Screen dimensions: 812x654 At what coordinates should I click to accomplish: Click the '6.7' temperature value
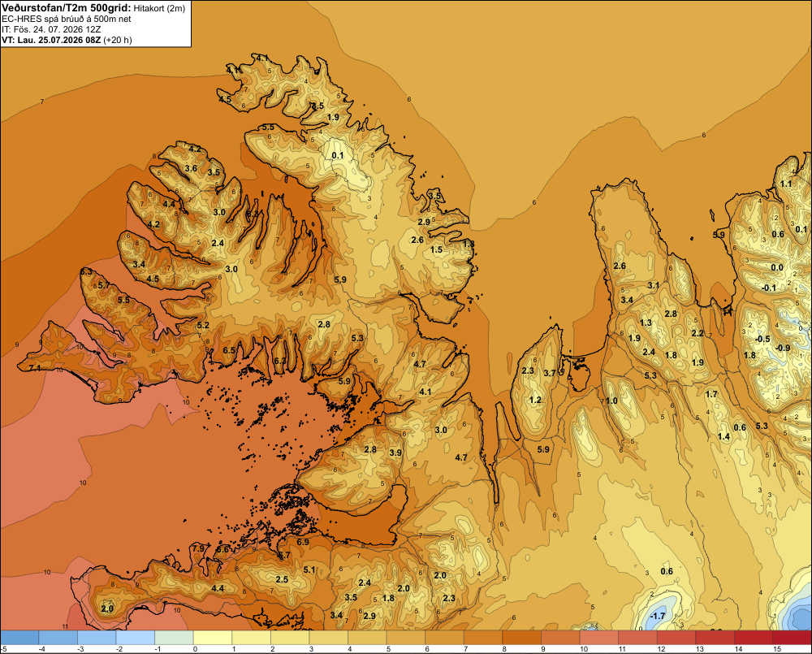coord(283,555)
